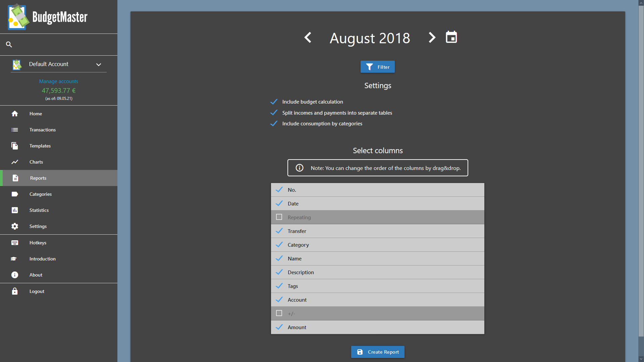The image size is (644, 362).
Task: Click the About info icon
Action: click(x=15, y=275)
